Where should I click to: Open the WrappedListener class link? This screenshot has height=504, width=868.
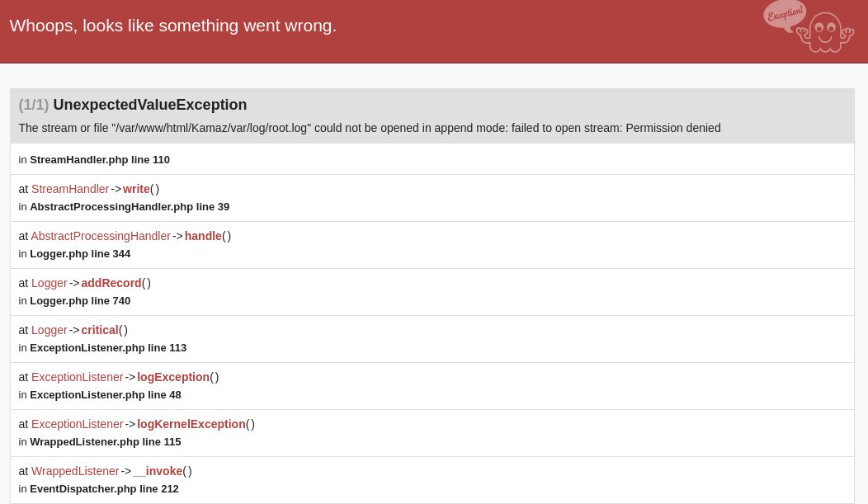point(75,471)
